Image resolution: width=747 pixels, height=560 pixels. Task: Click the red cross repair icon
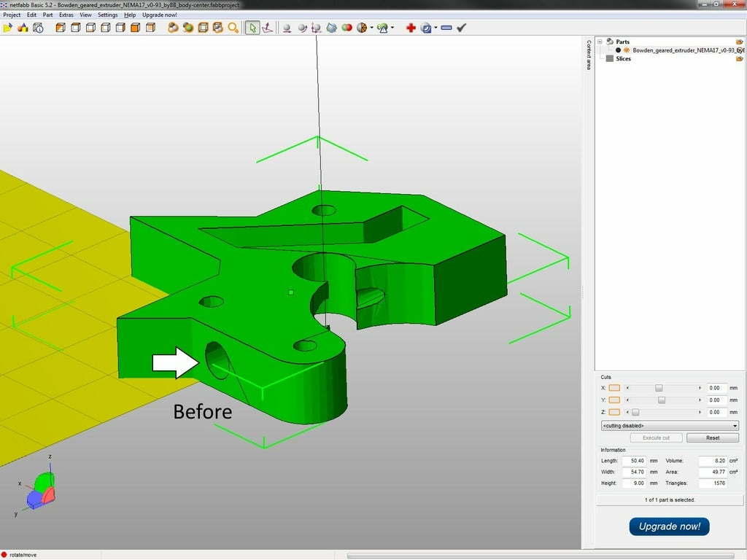411,28
